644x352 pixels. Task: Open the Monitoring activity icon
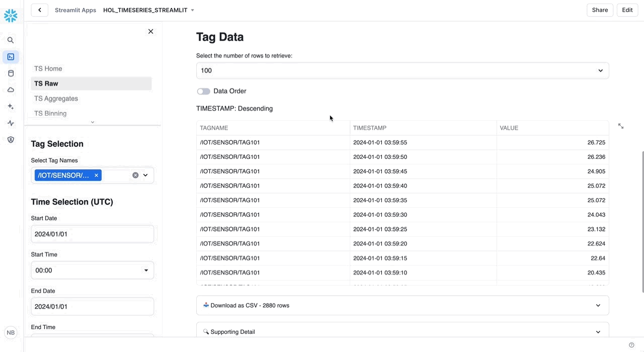point(11,123)
